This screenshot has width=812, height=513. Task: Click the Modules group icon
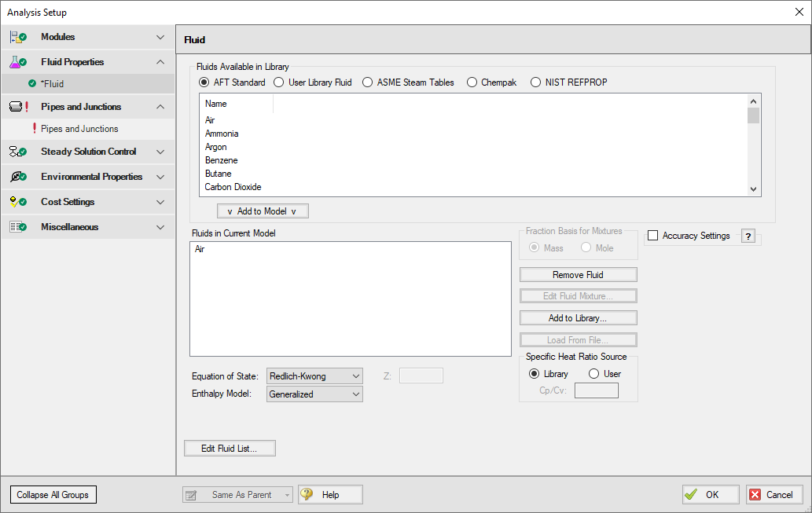pyautogui.click(x=18, y=37)
